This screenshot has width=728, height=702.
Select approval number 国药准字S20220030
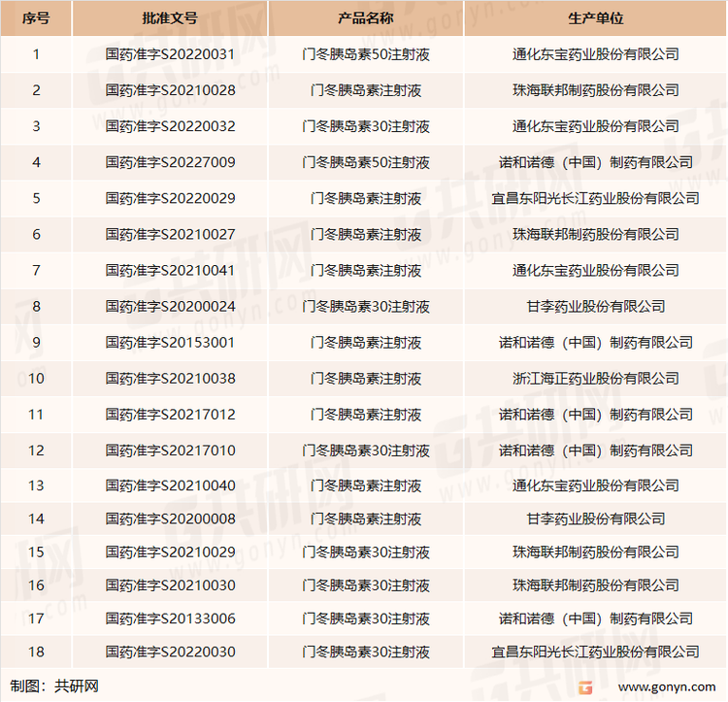(170, 652)
